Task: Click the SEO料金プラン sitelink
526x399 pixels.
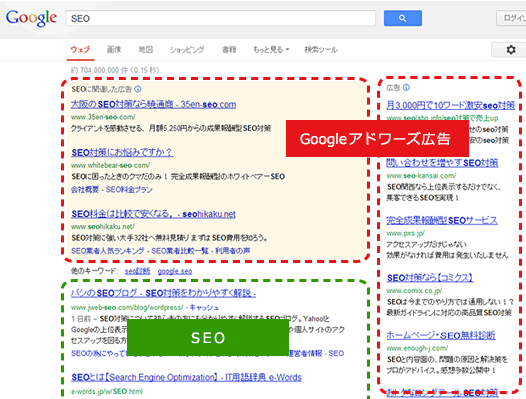Action: 129,190
